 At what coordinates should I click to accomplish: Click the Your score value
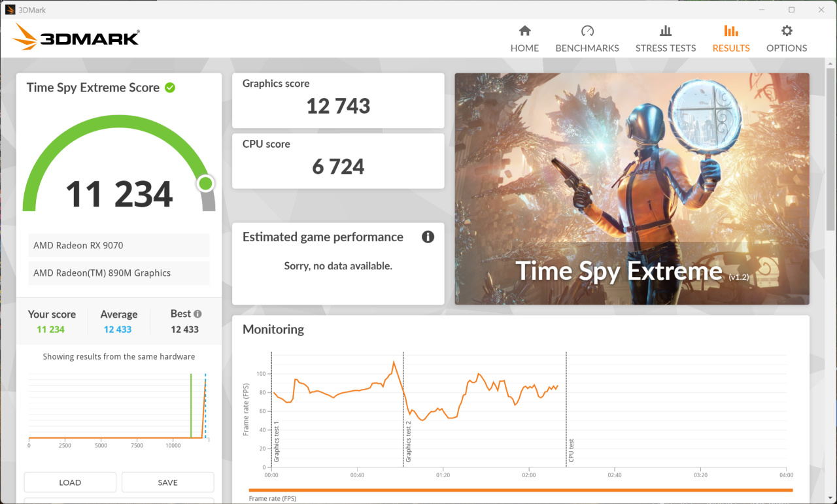coord(50,329)
